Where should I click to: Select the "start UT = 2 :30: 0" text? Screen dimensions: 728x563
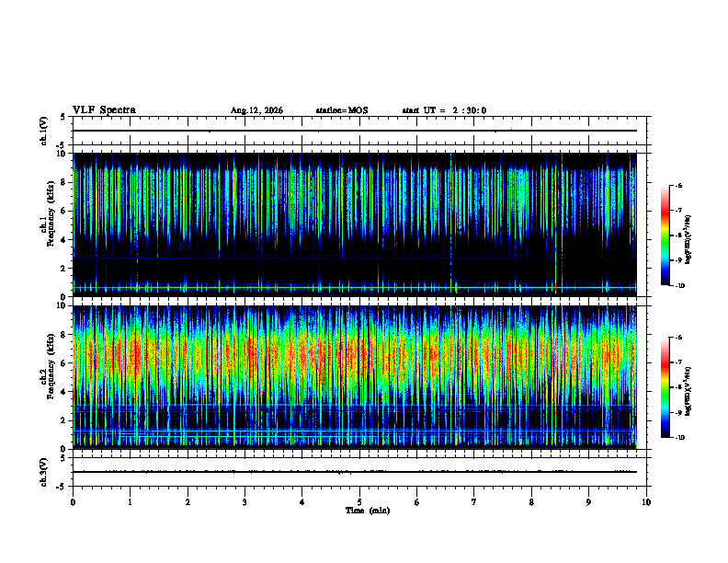[444, 110]
